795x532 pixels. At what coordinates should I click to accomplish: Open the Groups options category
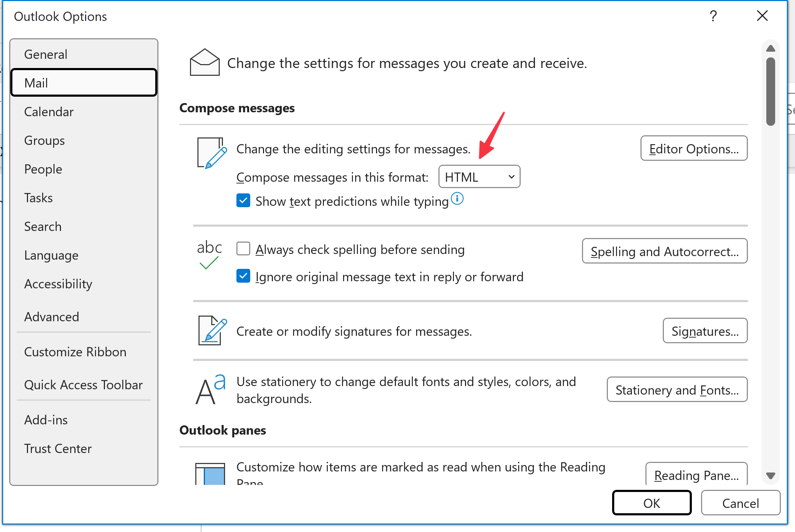point(84,140)
